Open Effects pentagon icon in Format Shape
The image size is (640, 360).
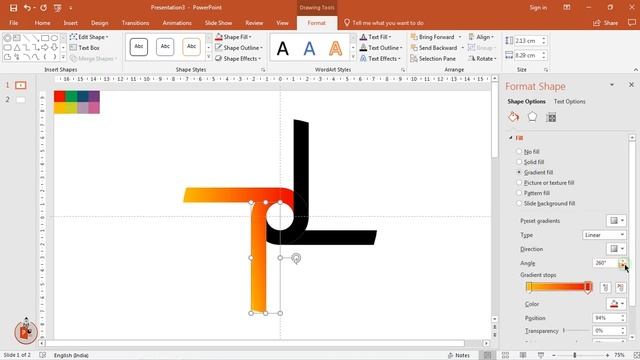pos(532,118)
